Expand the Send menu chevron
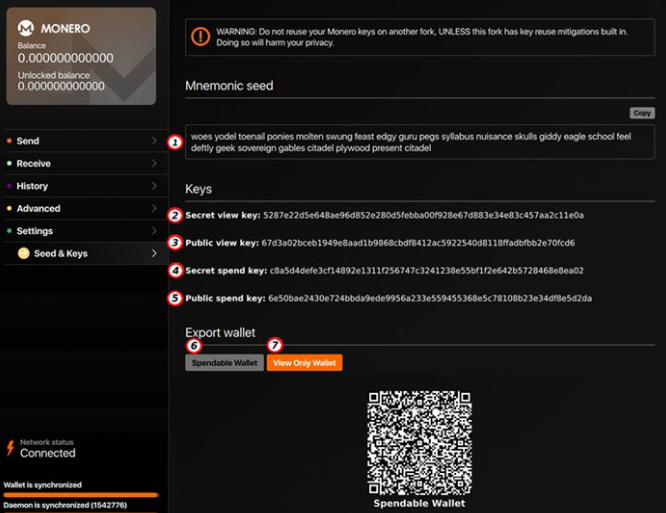Image resolution: width=666 pixels, height=513 pixels. [153, 141]
